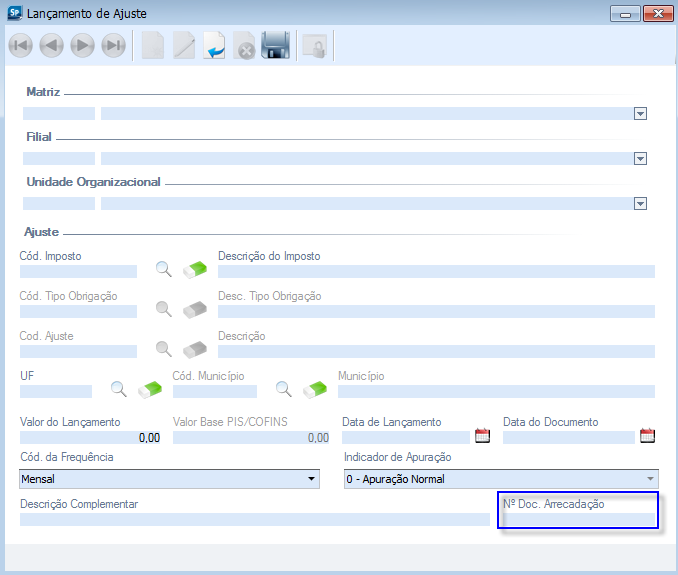Clear Cód. Tipo Obrigação with the gray eraser
The height and width of the screenshot is (575, 678).
point(195,309)
